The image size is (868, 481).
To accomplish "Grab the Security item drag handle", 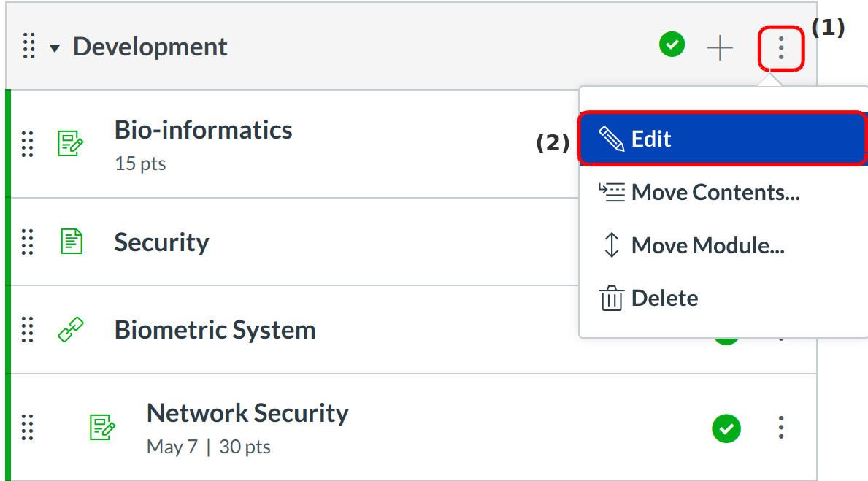I will tap(28, 242).
